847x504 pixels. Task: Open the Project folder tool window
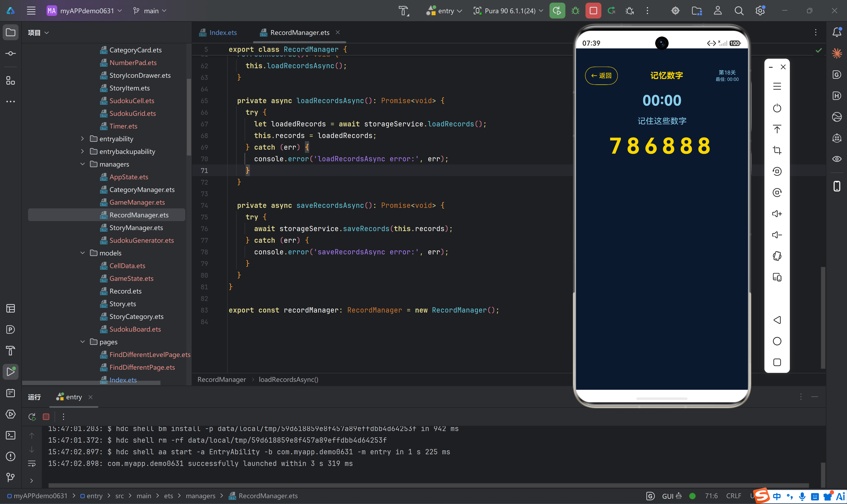click(x=11, y=32)
